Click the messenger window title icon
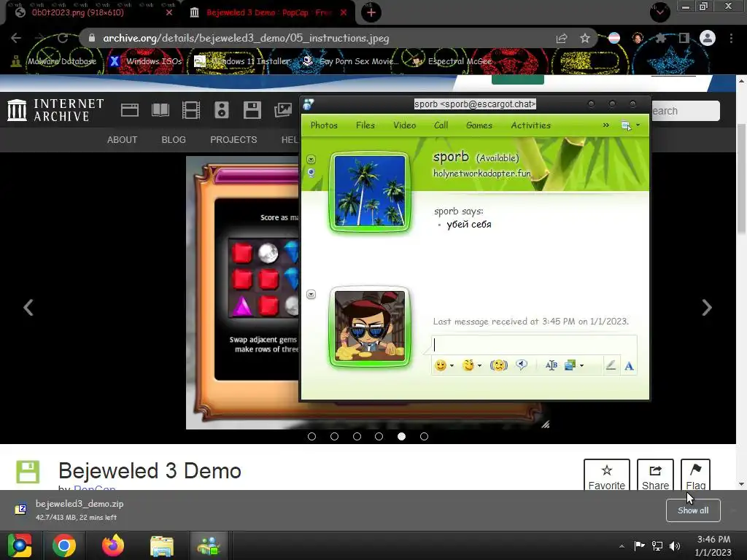 [309, 104]
